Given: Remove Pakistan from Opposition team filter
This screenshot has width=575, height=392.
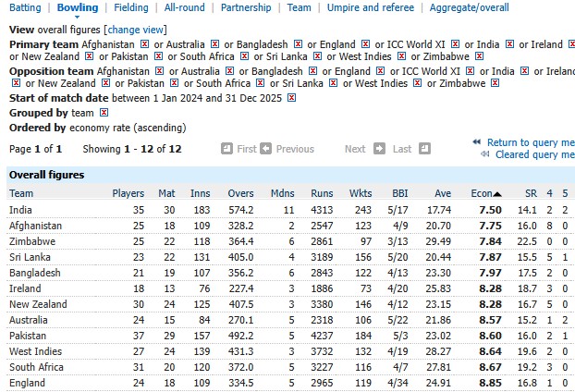Looking at the screenshot, I should [175, 83].
